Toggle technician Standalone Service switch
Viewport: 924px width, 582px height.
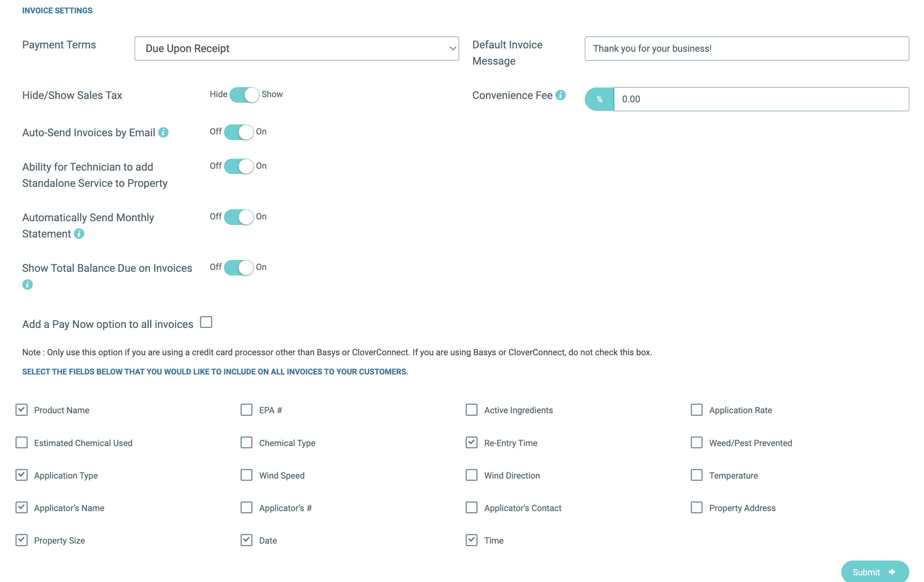[239, 166]
